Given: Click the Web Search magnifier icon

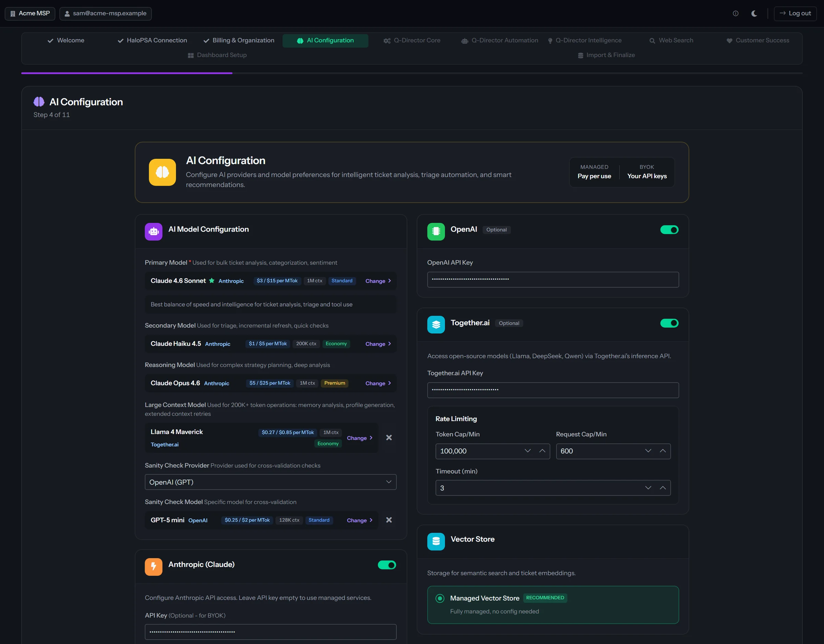Looking at the screenshot, I should [652, 41].
